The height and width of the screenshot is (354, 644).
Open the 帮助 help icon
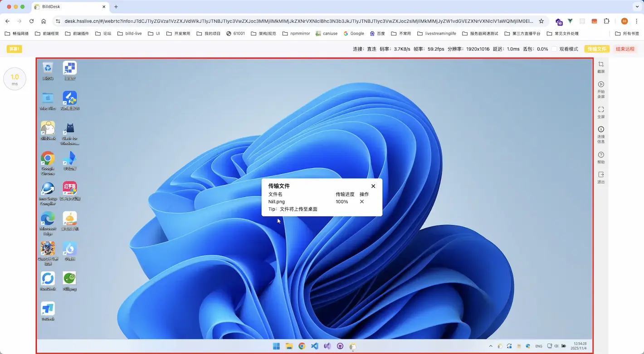(x=601, y=155)
